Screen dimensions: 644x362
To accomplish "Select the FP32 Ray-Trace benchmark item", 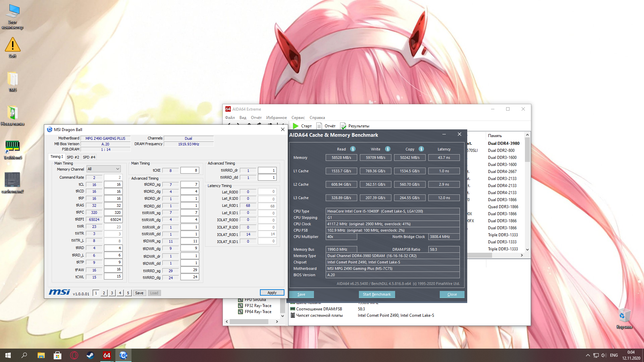I will pos(258,306).
